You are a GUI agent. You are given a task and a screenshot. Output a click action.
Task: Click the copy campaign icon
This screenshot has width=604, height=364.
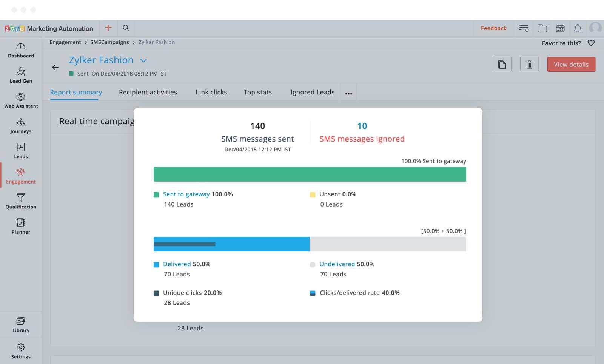point(502,65)
